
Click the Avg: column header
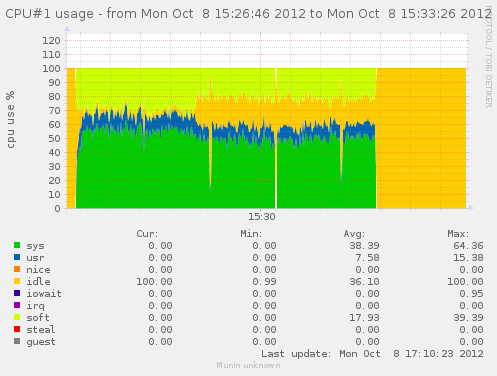pyautogui.click(x=354, y=234)
